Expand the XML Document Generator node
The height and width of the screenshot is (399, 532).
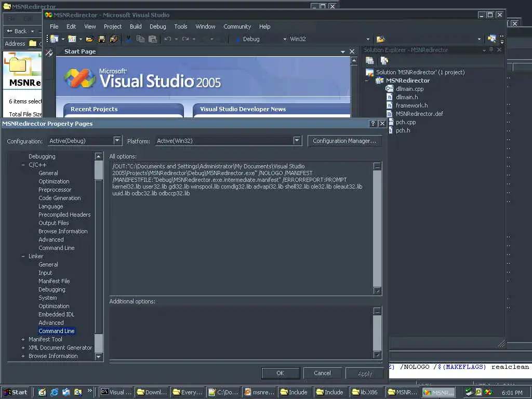[23, 348]
